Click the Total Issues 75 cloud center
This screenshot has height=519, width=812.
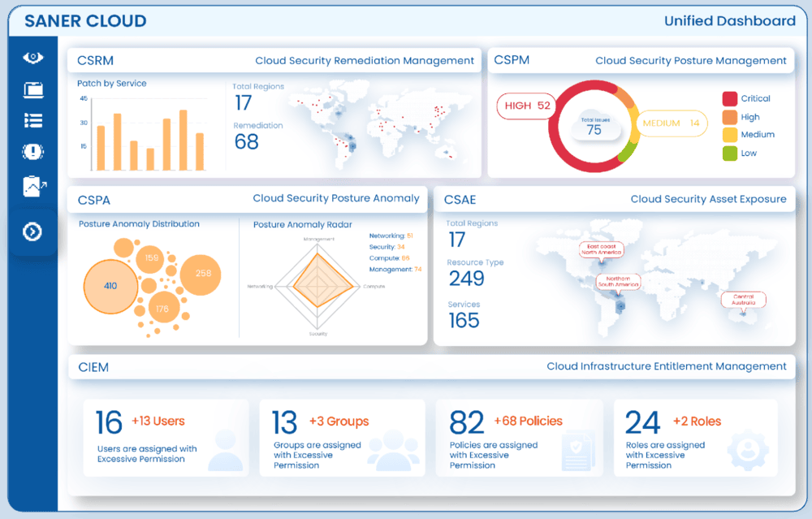[x=594, y=126]
